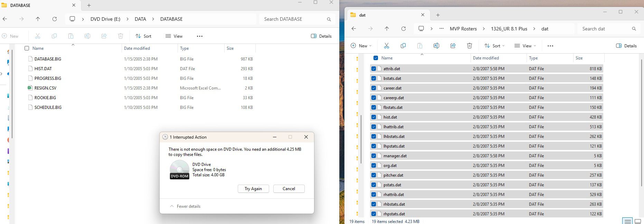The height and width of the screenshot is (224, 644).
Task: Uncheck rhpstats.dat checkbox
Action: click(x=373, y=214)
